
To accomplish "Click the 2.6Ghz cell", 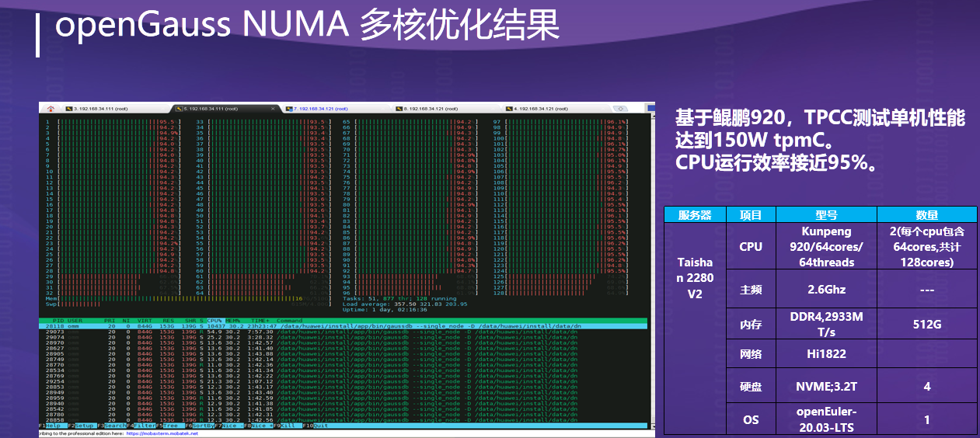I will [x=826, y=290].
